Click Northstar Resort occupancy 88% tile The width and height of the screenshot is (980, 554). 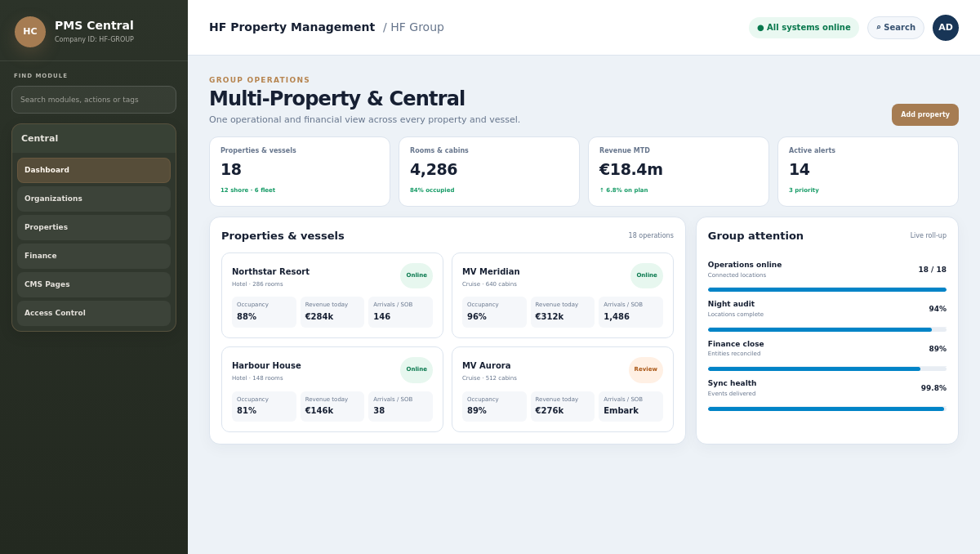coord(264,312)
